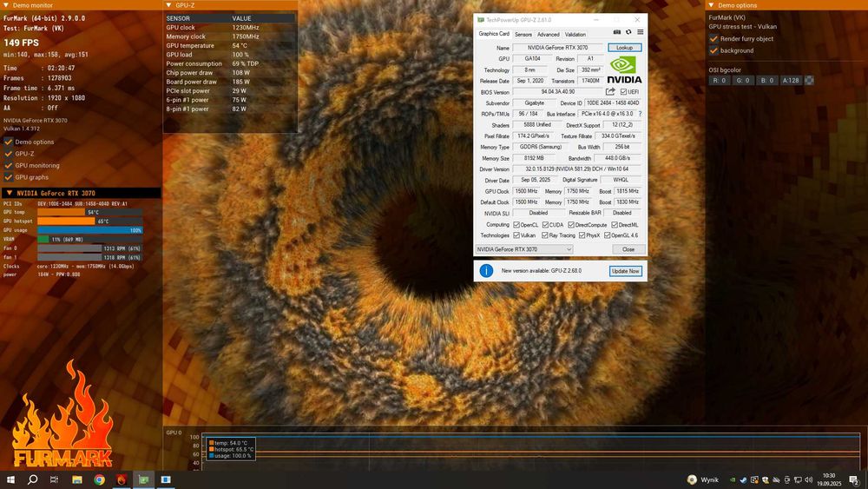The height and width of the screenshot is (489, 868).
Task: Toggle the Vulkan checkbox
Action: (516, 235)
